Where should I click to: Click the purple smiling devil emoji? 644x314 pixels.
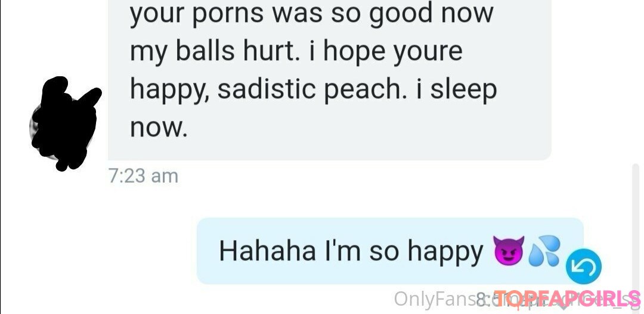click(x=509, y=250)
